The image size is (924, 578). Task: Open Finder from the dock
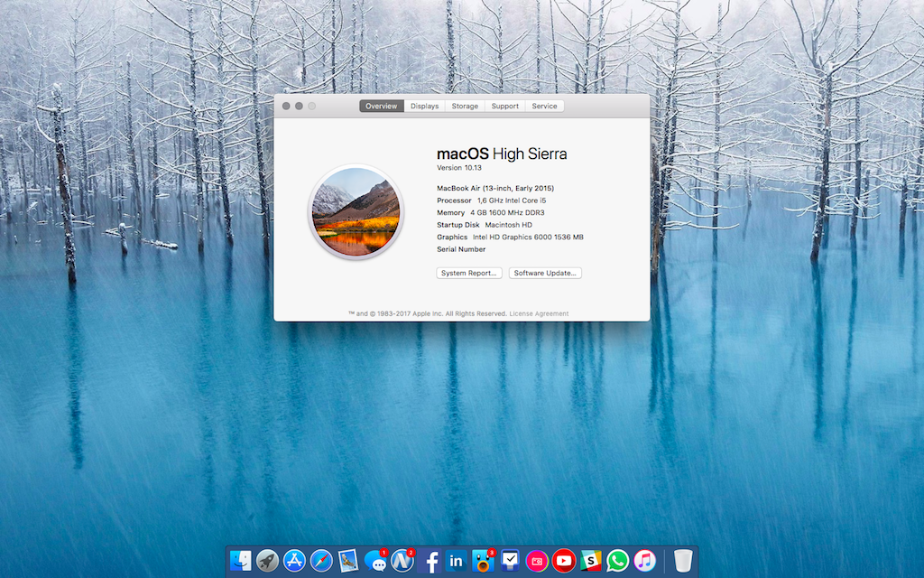(x=241, y=561)
